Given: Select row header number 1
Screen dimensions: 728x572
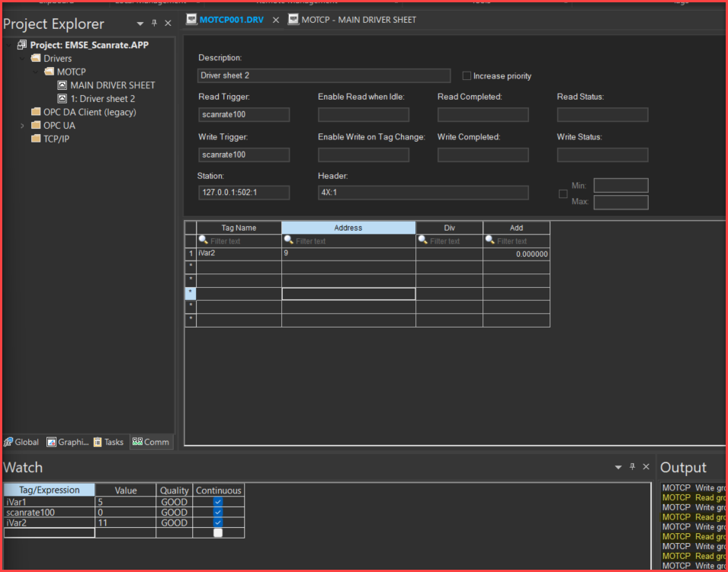Looking at the screenshot, I should point(191,254).
